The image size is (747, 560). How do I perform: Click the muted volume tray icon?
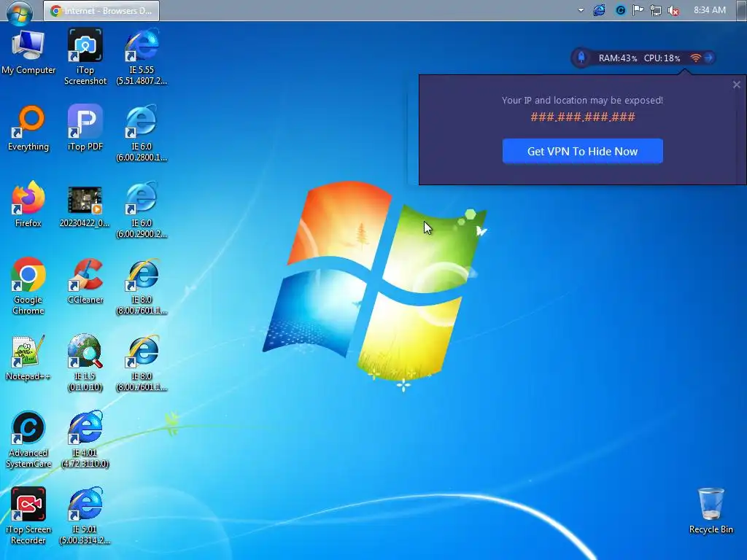673,10
